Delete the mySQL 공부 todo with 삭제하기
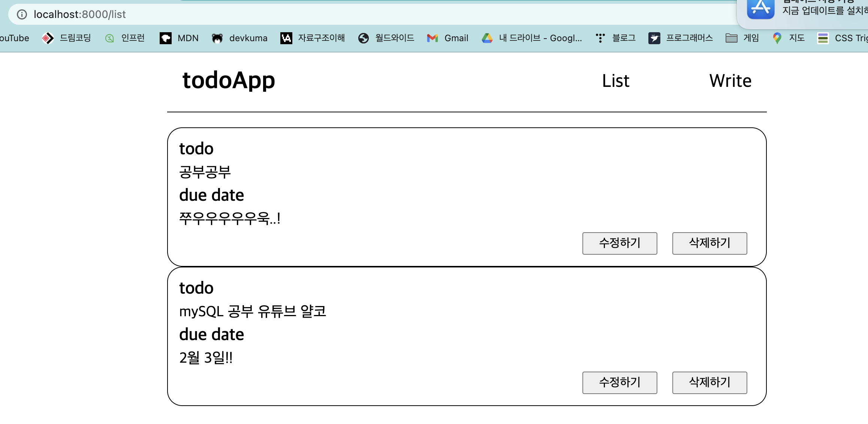The width and height of the screenshot is (868, 424). tap(709, 382)
